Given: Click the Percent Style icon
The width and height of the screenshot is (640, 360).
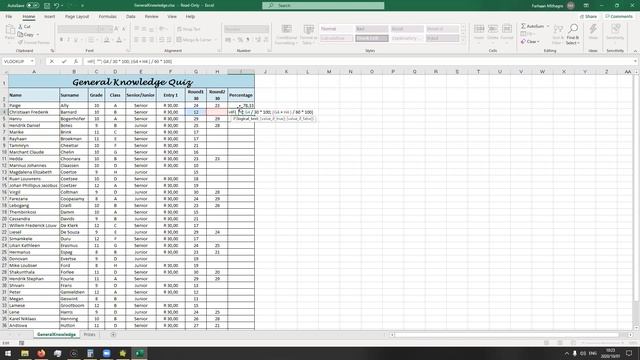Looking at the screenshot, I should point(240,40).
